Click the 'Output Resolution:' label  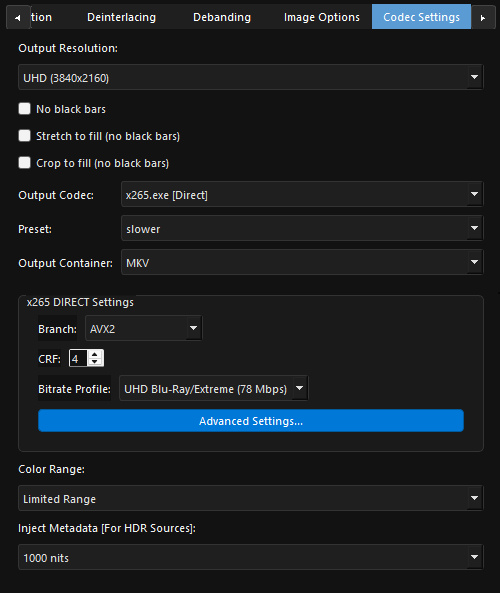click(68, 48)
